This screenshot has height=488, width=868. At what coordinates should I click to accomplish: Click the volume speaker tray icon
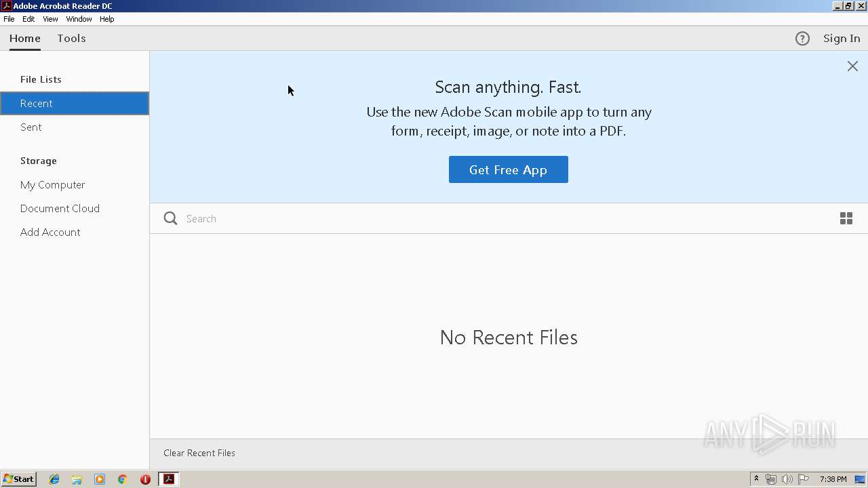tap(787, 479)
